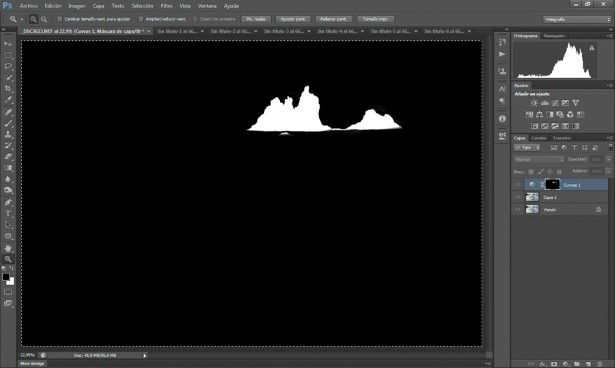The image size is (615, 368).
Task: Open the layer styles fx menu
Action: click(543, 364)
